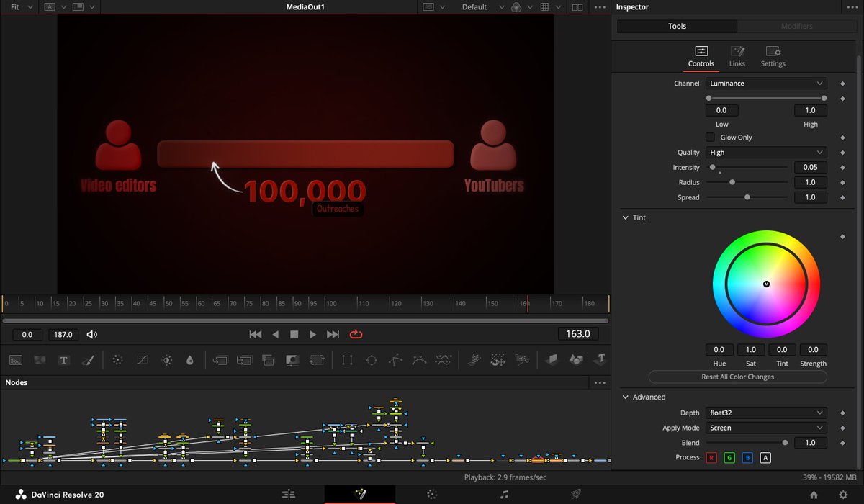Open the Links tab
This screenshot has height=504, width=864.
pyautogui.click(x=737, y=56)
